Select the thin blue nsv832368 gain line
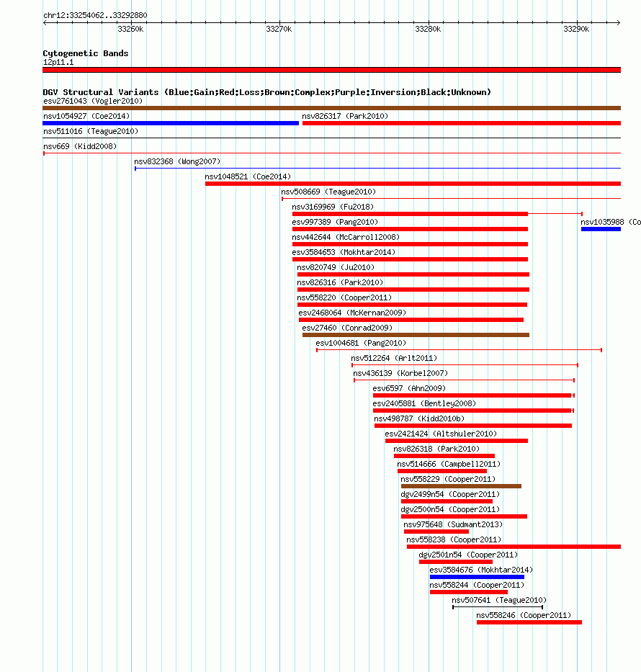This screenshot has width=641, height=672. coord(377,169)
